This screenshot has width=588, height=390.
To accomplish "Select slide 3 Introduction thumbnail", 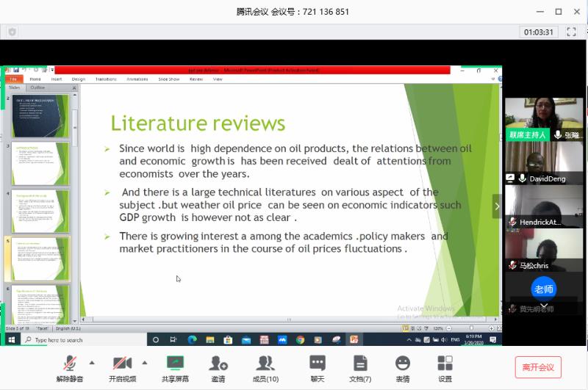I will 40,163.
